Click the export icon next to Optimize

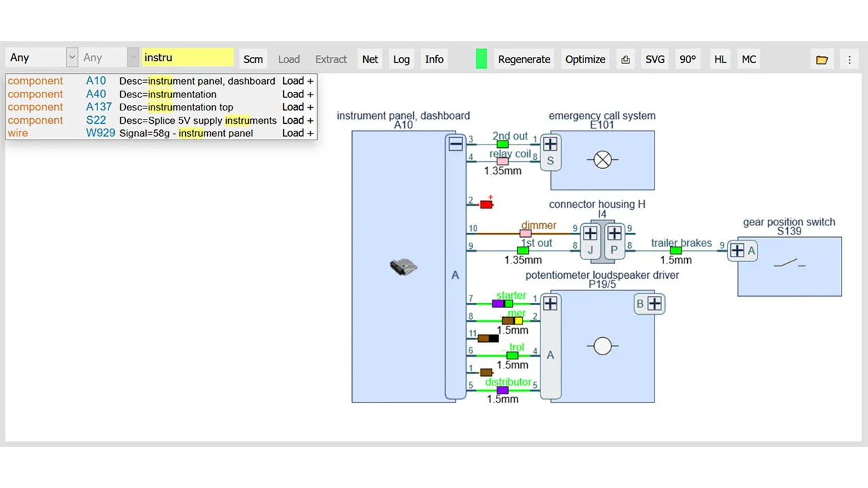point(625,59)
